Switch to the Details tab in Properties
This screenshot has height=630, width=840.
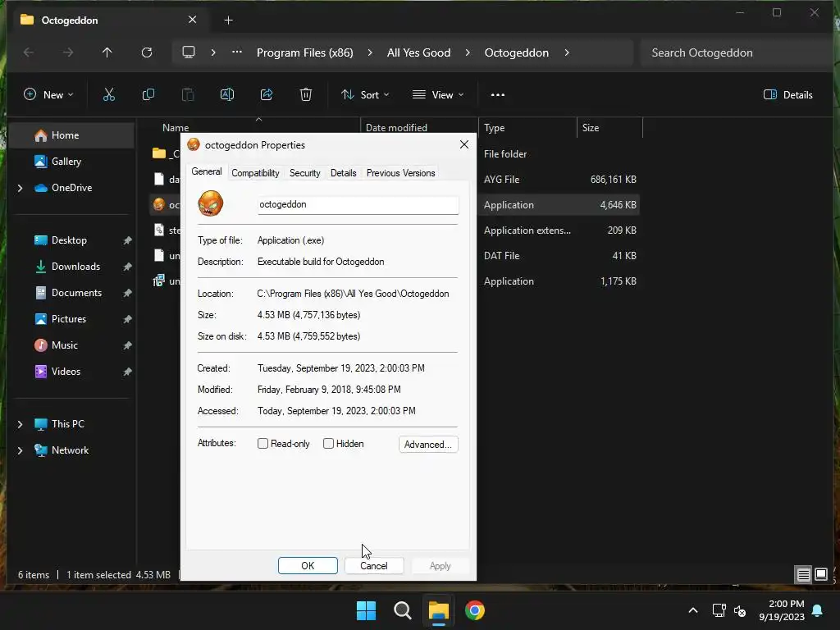[344, 173]
